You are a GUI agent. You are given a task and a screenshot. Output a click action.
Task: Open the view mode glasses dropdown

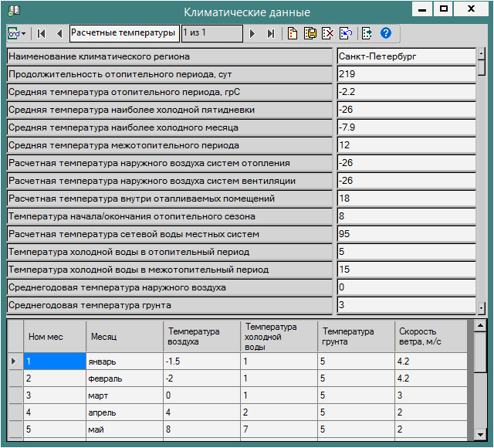click(17, 34)
